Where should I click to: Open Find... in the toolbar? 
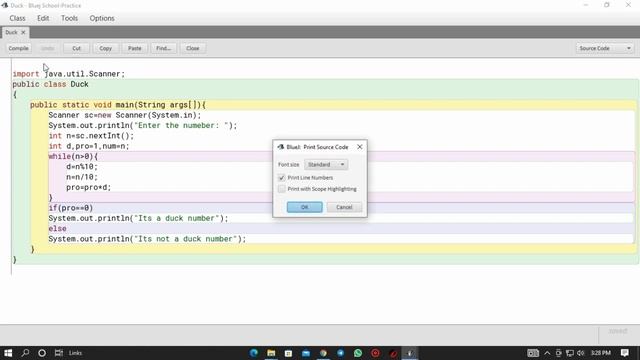(x=163, y=48)
